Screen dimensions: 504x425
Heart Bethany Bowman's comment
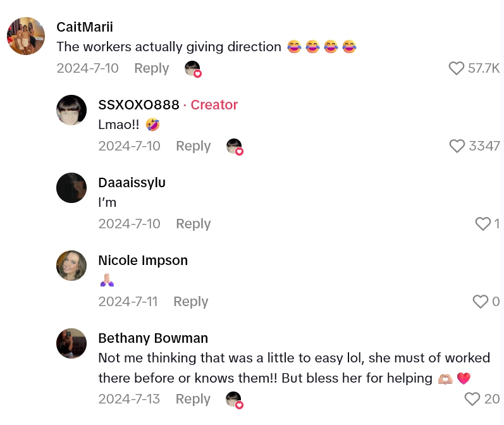coord(472,399)
